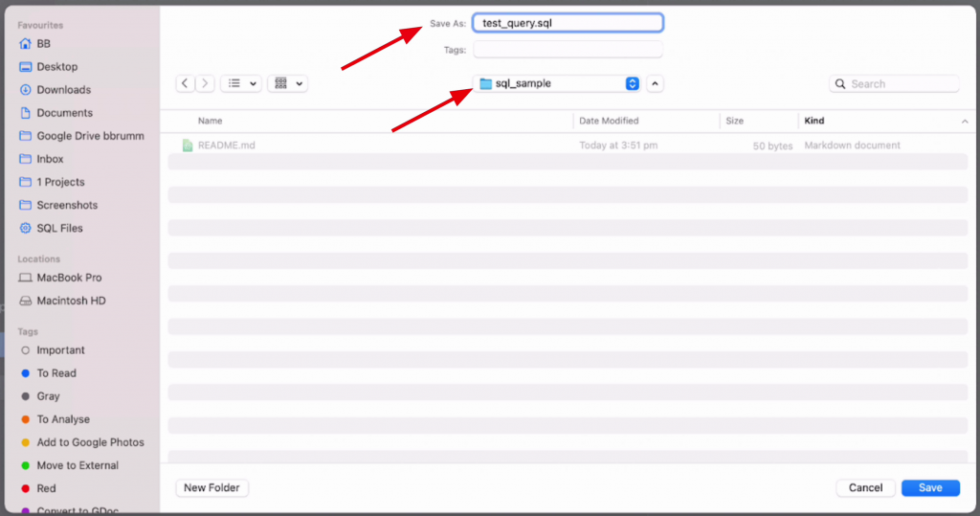Go to Downloads in the sidebar
The height and width of the screenshot is (516, 980).
pos(63,90)
